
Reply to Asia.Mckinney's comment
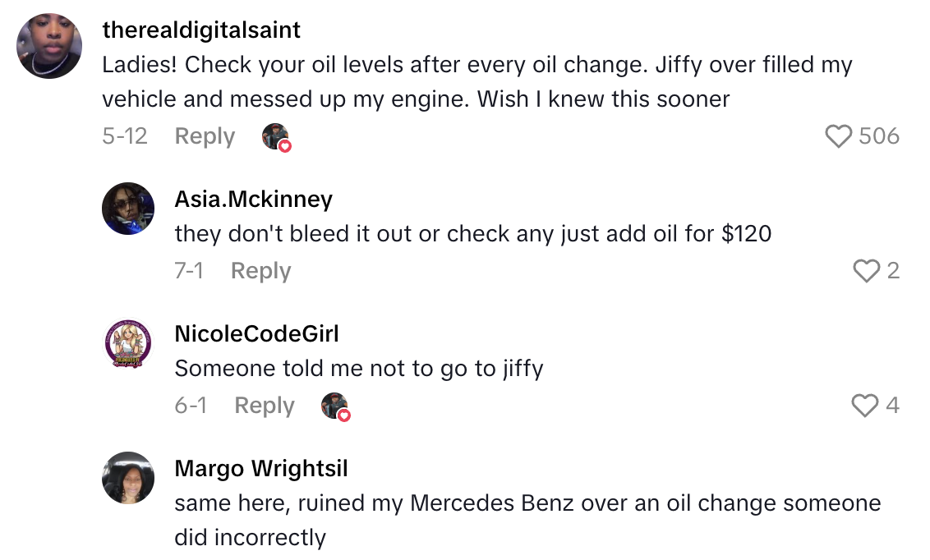tap(260, 270)
